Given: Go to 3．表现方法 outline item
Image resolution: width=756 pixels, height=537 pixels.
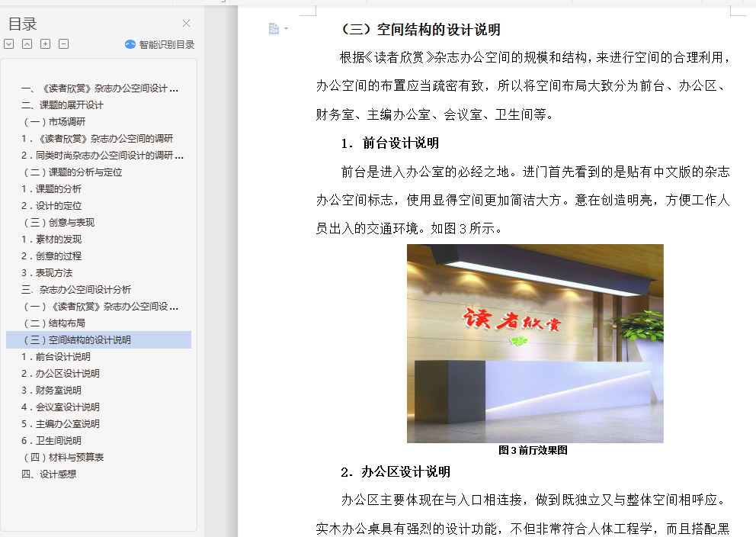Looking at the screenshot, I should pos(46,273).
